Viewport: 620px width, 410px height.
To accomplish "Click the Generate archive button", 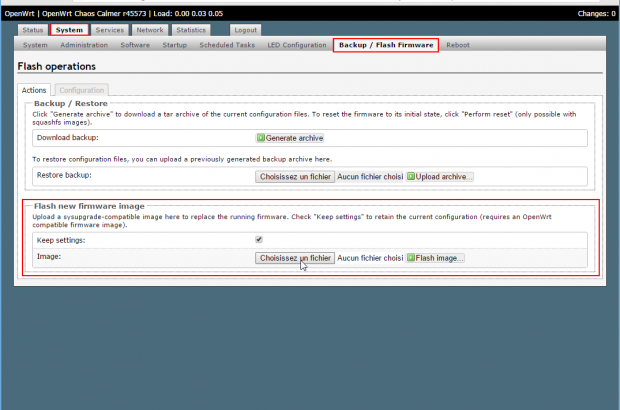I will click(x=291, y=138).
